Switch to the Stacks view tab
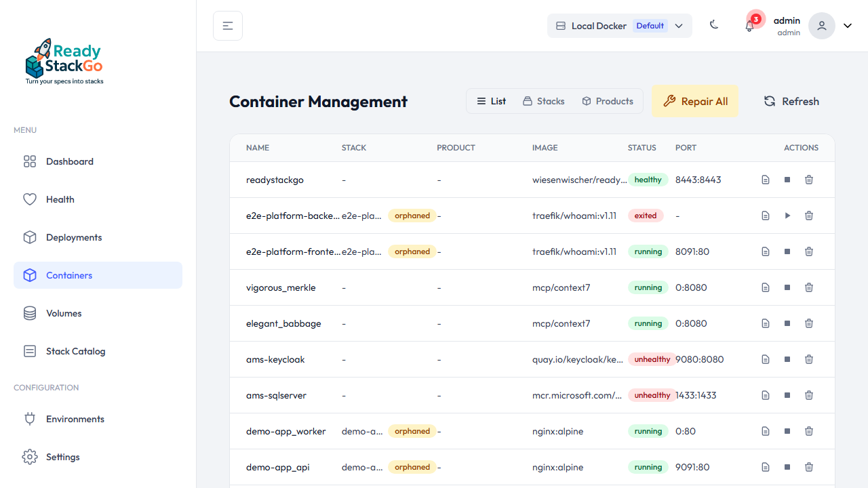 click(543, 100)
